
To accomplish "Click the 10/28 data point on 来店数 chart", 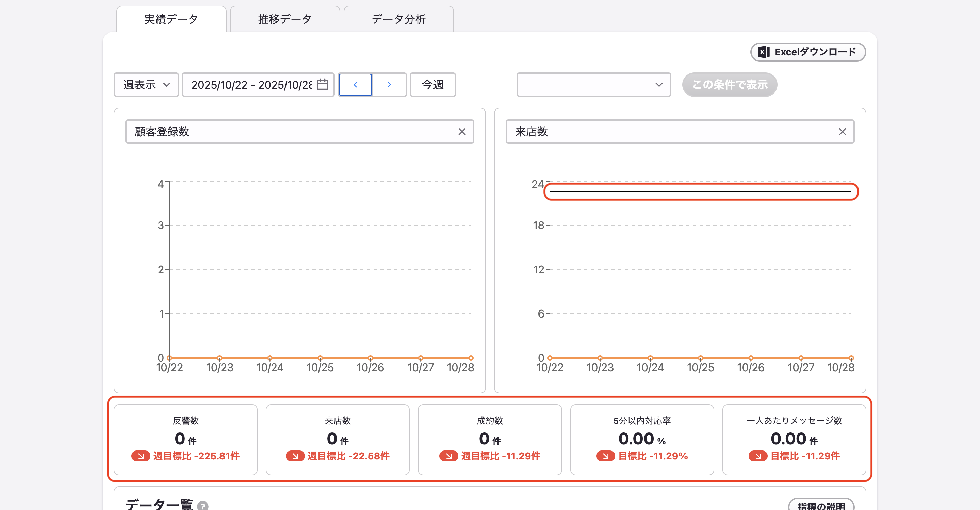I will pos(851,358).
